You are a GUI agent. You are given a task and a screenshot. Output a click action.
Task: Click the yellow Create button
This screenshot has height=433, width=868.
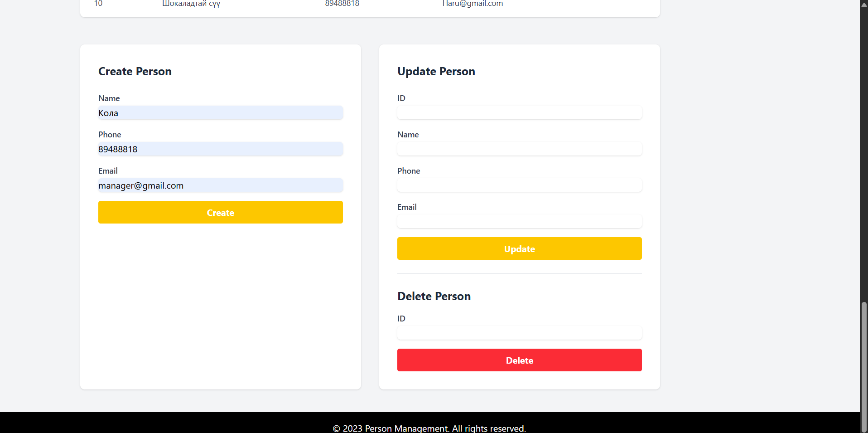click(221, 212)
